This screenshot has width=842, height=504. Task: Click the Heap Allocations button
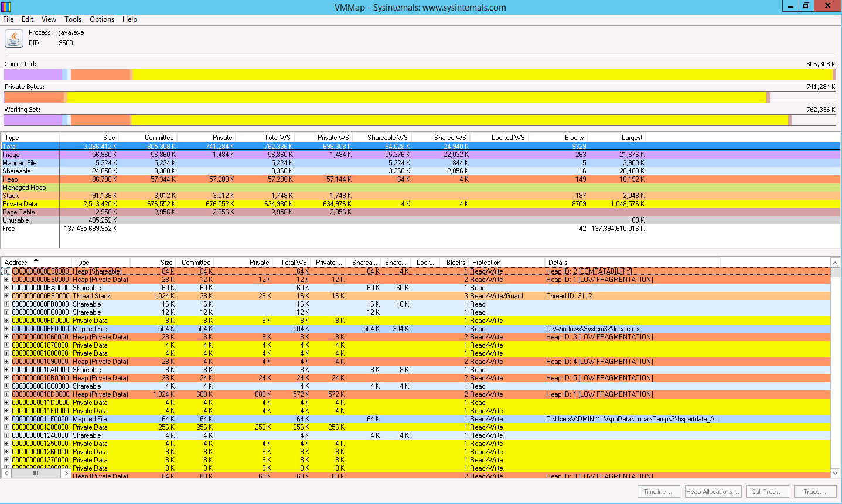(713, 492)
